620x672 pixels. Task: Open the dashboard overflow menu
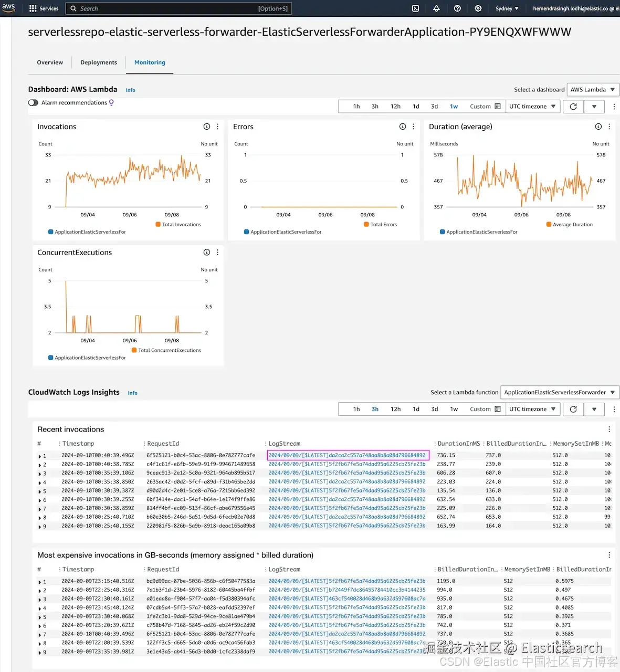(x=614, y=107)
